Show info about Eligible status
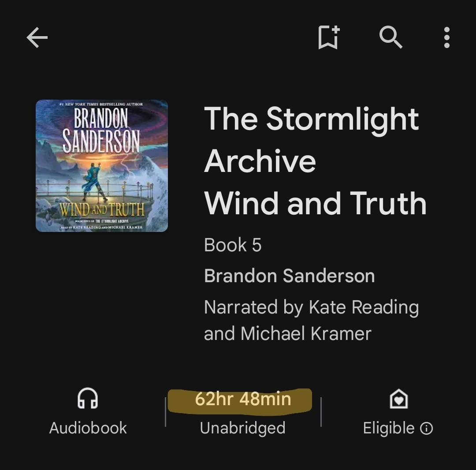The width and height of the screenshot is (476, 470). pyautogui.click(x=427, y=429)
